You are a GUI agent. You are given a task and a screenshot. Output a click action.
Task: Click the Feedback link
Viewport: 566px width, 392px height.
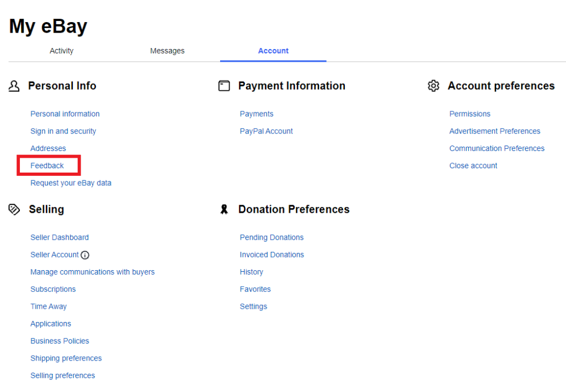[47, 166]
